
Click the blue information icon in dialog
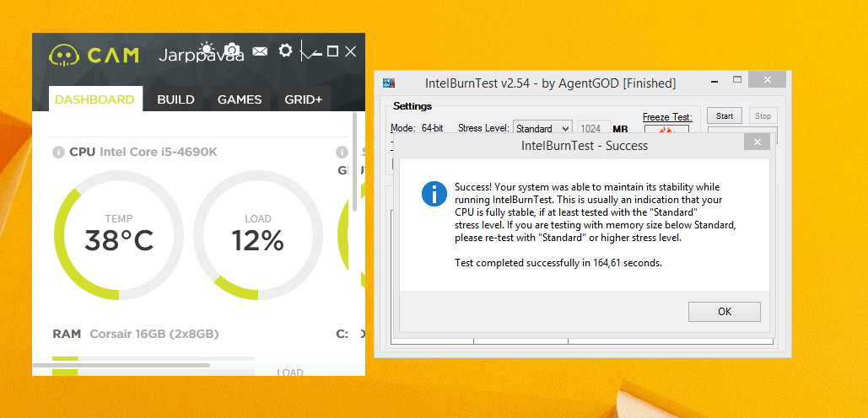pos(434,194)
